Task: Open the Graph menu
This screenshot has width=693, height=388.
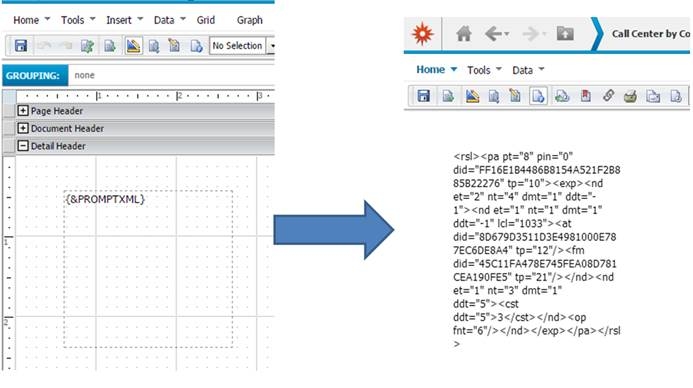Action: tap(250, 20)
